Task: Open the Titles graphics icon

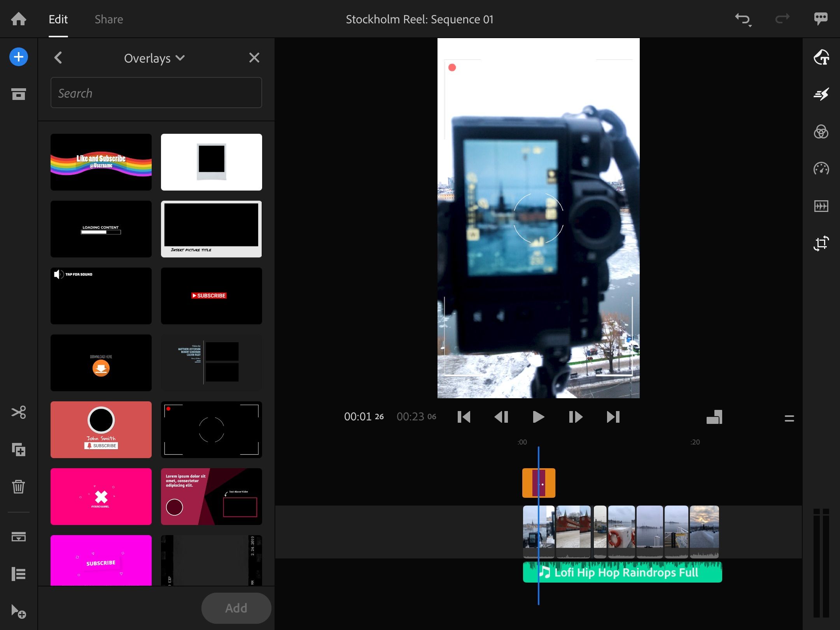Action: tap(821, 57)
